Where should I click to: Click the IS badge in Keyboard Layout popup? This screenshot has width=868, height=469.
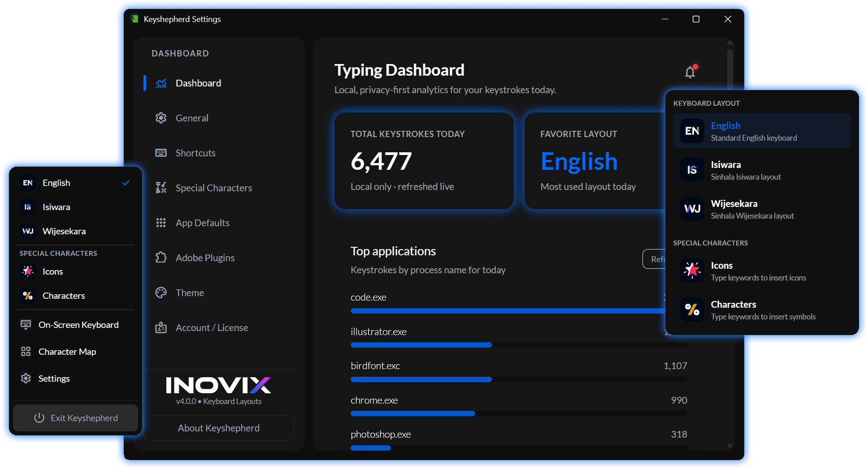point(692,170)
